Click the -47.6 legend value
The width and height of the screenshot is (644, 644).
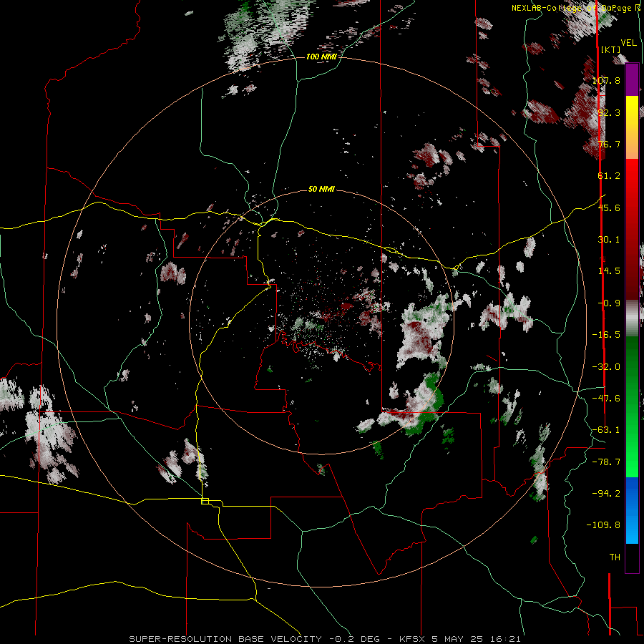click(606, 399)
